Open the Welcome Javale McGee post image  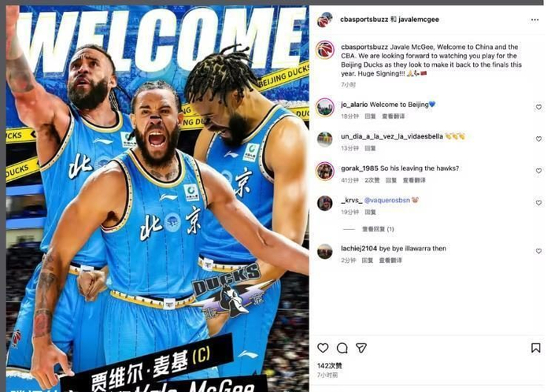pos(157,198)
